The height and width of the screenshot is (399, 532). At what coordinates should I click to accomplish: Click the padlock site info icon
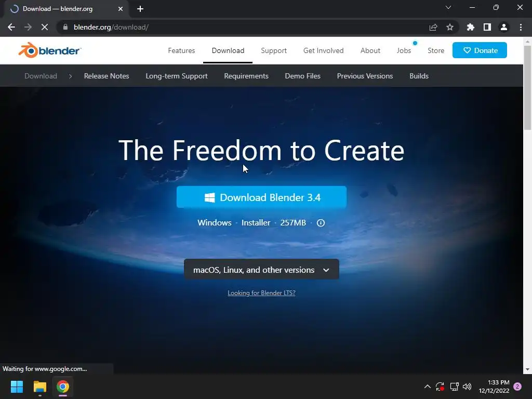(65, 27)
